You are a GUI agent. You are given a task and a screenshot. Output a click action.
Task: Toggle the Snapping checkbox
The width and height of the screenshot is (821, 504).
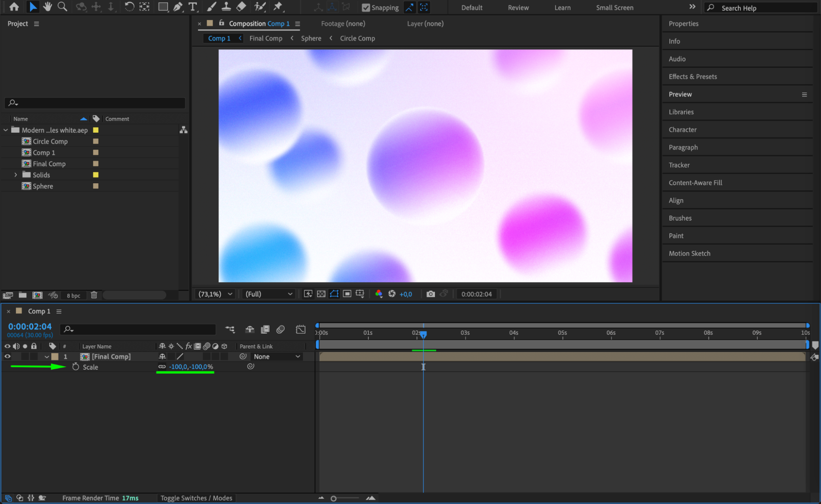(366, 7)
